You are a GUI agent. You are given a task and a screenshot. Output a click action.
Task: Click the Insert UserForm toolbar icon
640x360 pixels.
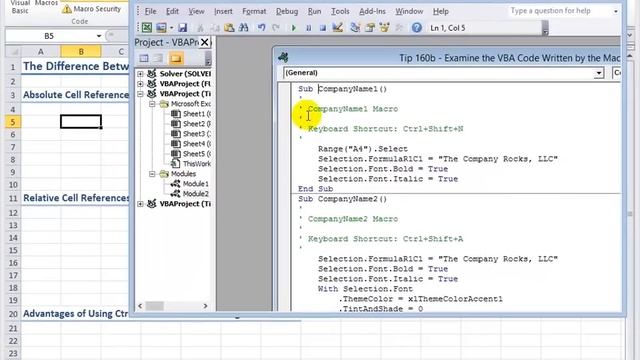click(161, 28)
